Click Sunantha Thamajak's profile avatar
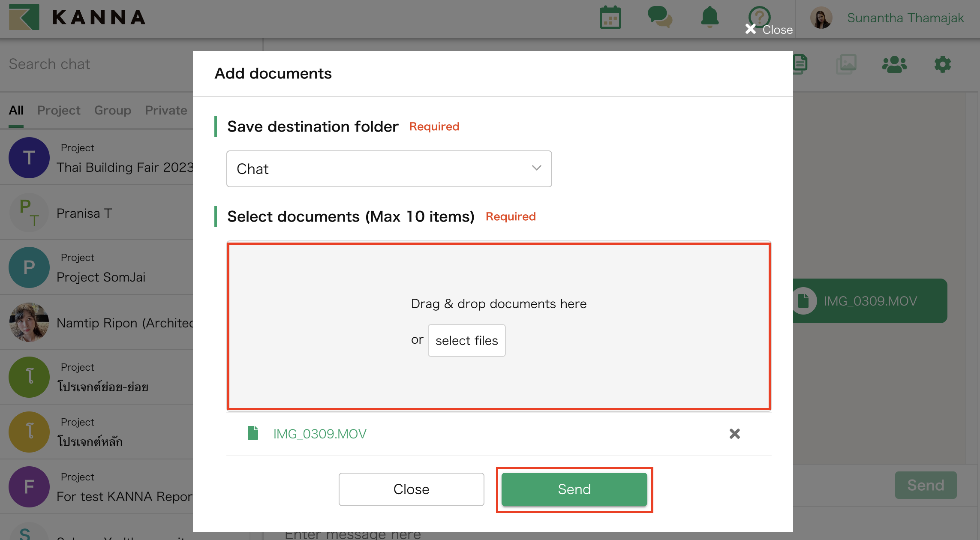This screenshot has height=540, width=980. 821,17
